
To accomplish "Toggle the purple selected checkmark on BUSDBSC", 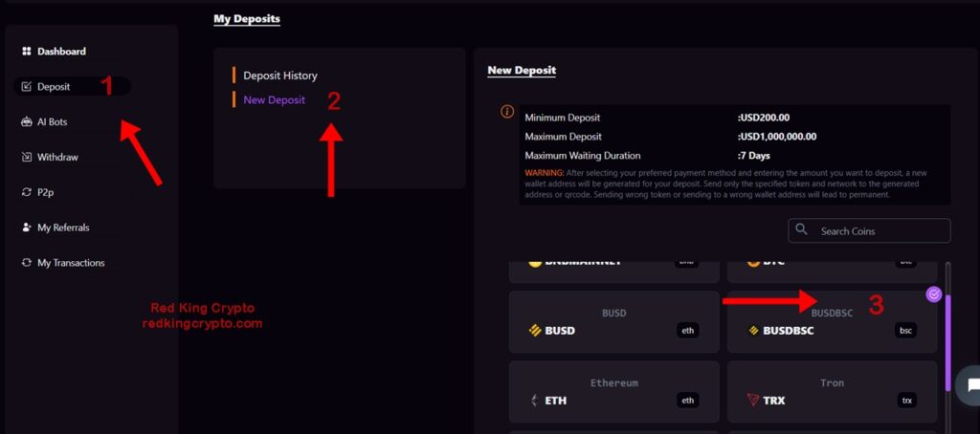I will pyautogui.click(x=933, y=294).
